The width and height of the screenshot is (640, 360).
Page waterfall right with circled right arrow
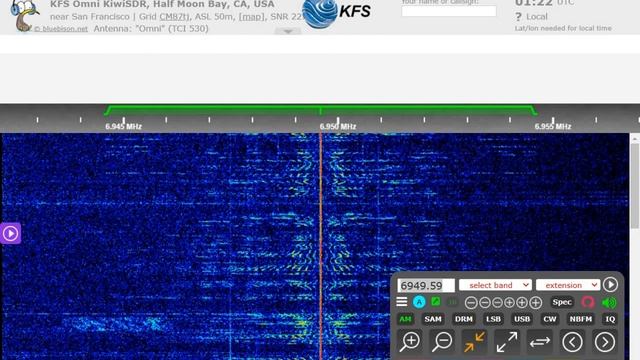(604, 341)
